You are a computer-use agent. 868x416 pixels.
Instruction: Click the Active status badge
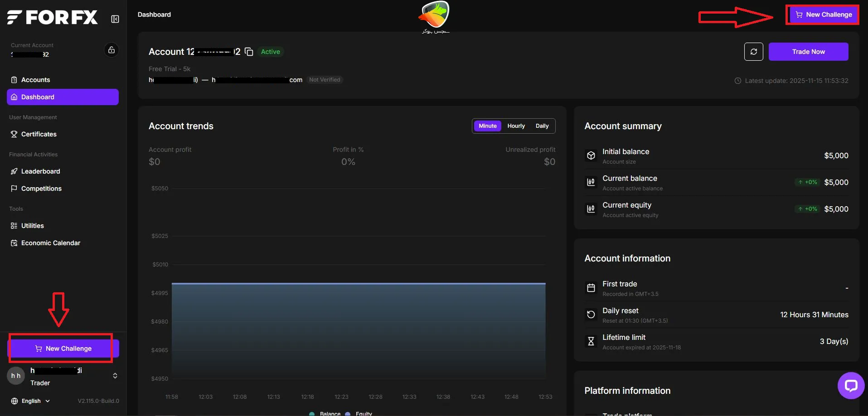[x=270, y=51]
